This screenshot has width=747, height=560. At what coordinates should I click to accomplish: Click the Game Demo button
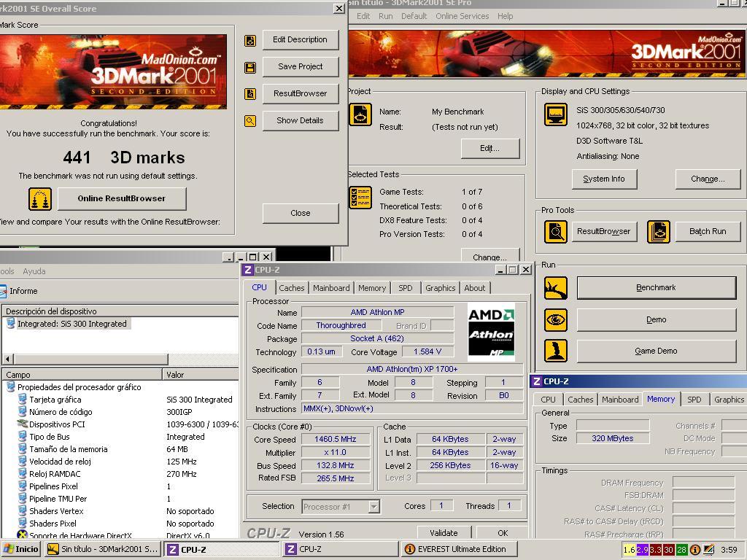[656, 351]
